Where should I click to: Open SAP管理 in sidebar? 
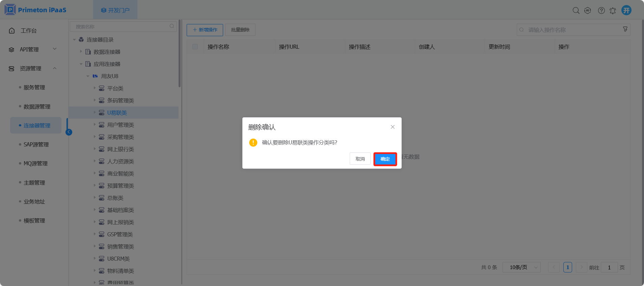point(36,144)
